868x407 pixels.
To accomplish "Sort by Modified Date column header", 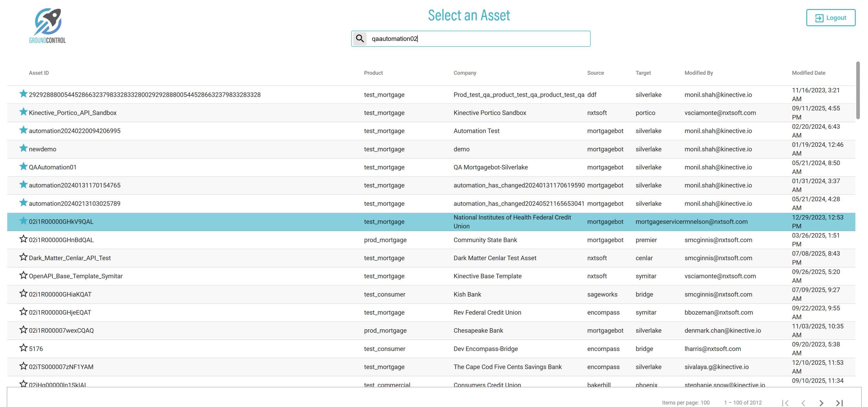I will pyautogui.click(x=808, y=73).
